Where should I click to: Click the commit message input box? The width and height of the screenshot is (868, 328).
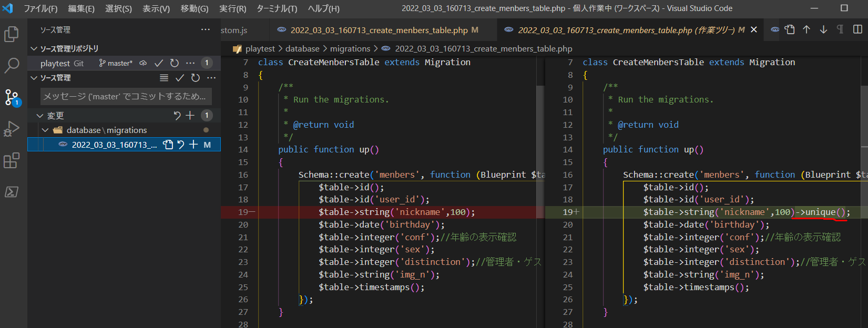pyautogui.click(x=126, y=96)
